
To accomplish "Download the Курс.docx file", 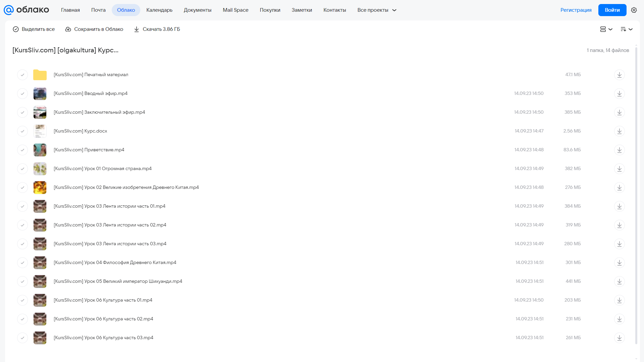I will 619,131.
